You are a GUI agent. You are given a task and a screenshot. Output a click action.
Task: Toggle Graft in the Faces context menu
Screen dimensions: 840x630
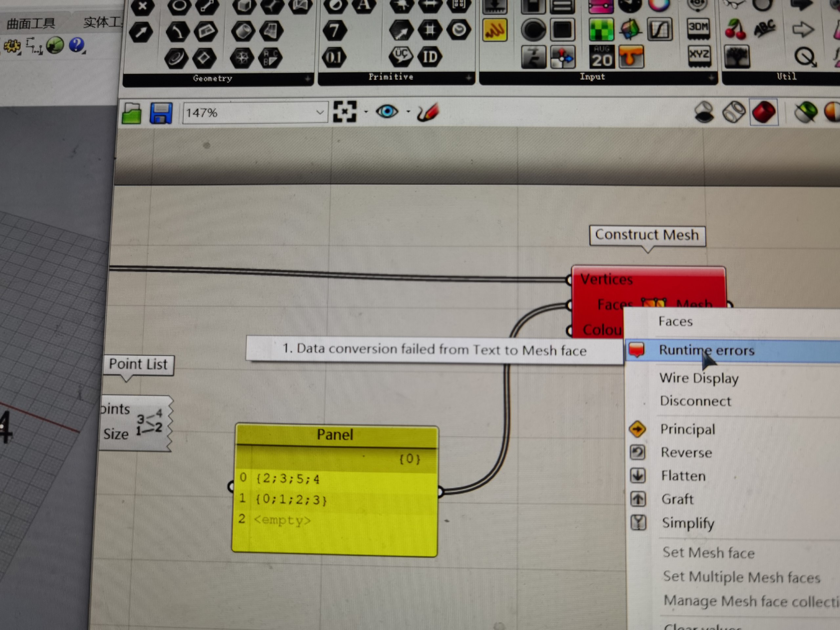677,499
